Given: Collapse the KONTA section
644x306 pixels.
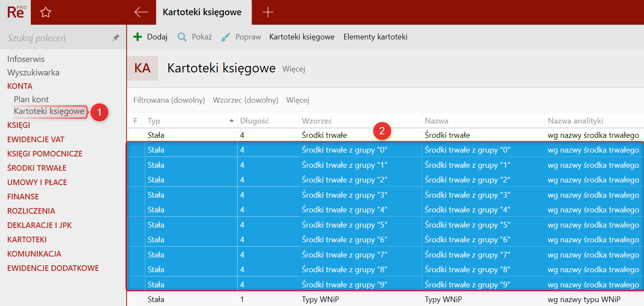Looking at the screenshot, I should [20, 86].
